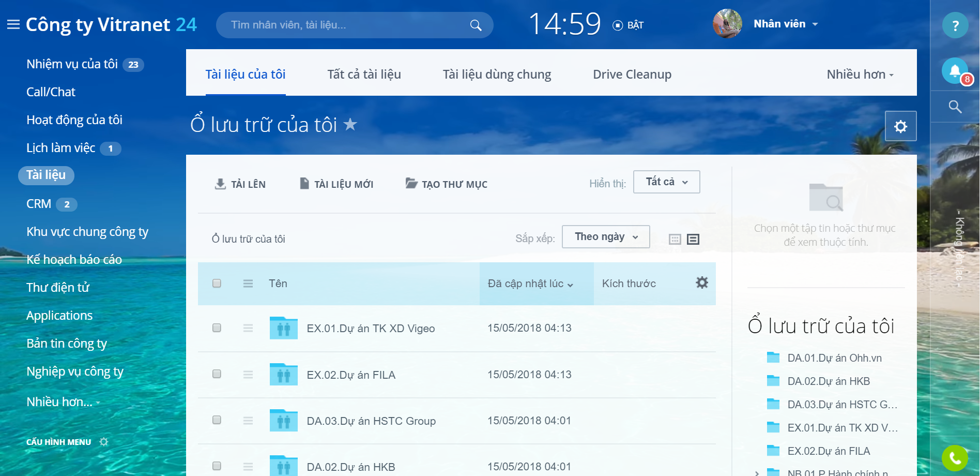The height and width of the screenshot is (476, 980).
Task: Open folder icon of EX.01.Dự án TK XD Vigeo
Action: tap(284, 328)
